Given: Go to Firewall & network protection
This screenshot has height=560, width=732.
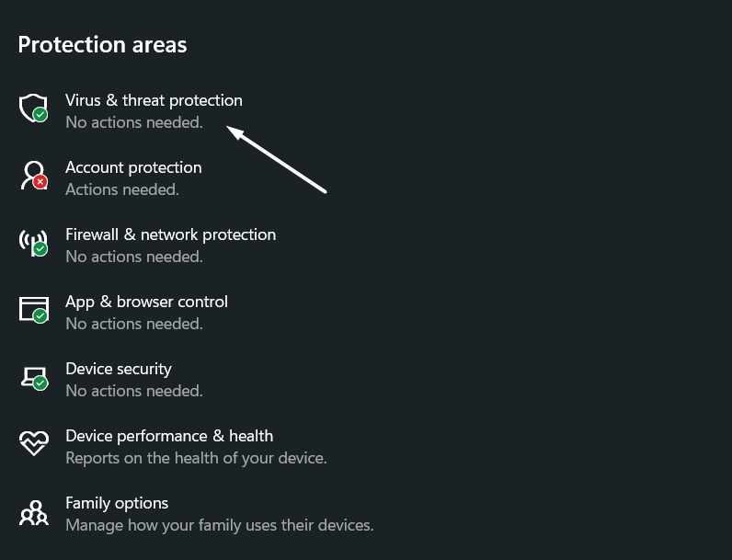Looking at the screenshot, I should point(170,234).
